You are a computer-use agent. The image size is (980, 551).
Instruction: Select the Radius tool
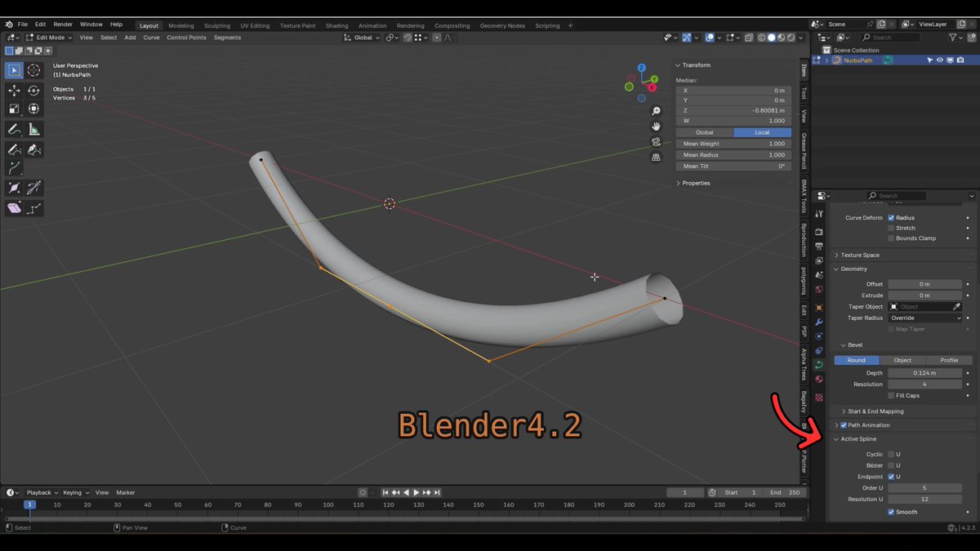(14, 188)
